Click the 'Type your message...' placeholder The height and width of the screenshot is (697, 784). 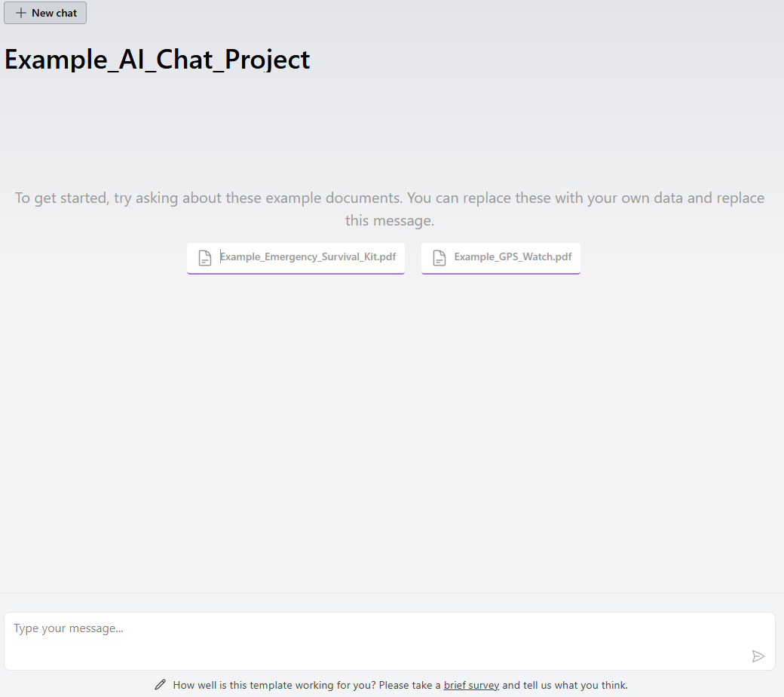pos(69,628)
